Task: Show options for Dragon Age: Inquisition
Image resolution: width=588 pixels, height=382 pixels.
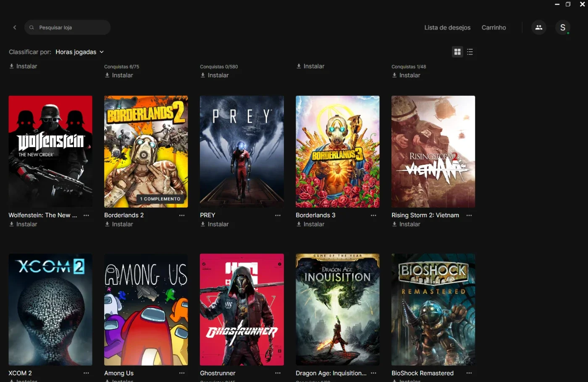Action: pyautogui.click(x=373, y=373)
